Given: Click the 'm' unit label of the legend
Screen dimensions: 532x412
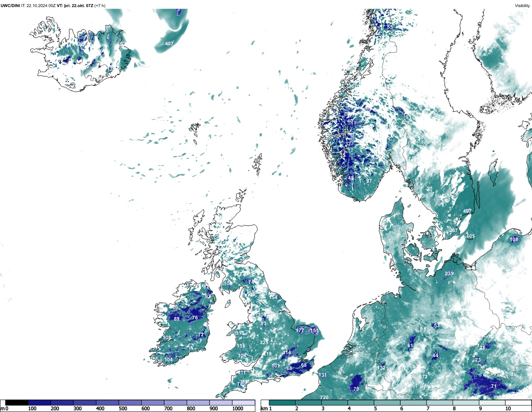Looking at the screenshot, I should coord(2,409).
